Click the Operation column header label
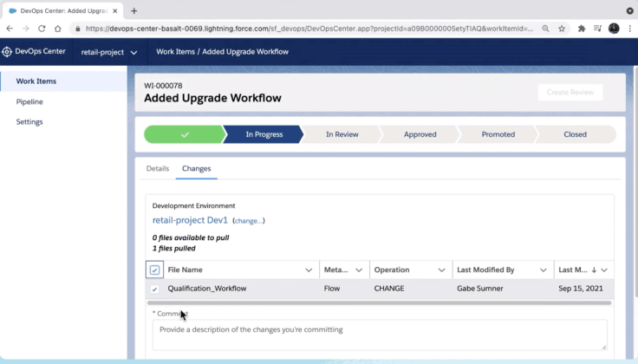Screen dimensions: 638x364 392,270
